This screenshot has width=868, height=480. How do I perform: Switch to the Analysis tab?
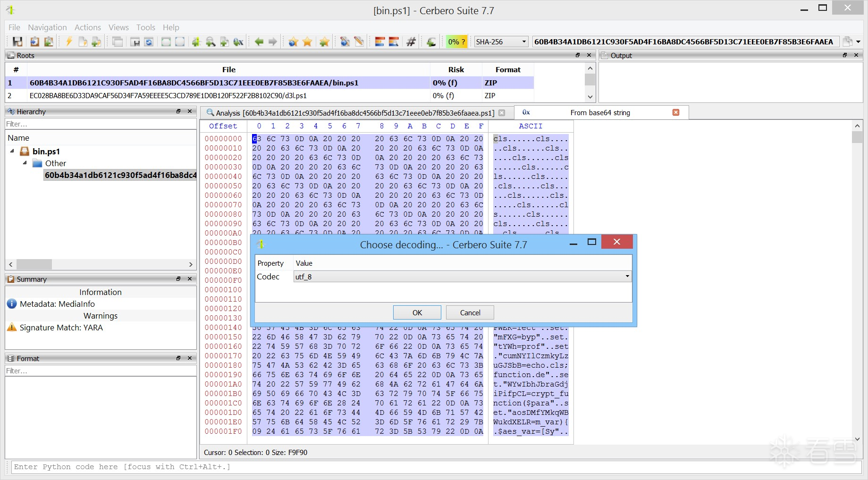click(356, 113)
